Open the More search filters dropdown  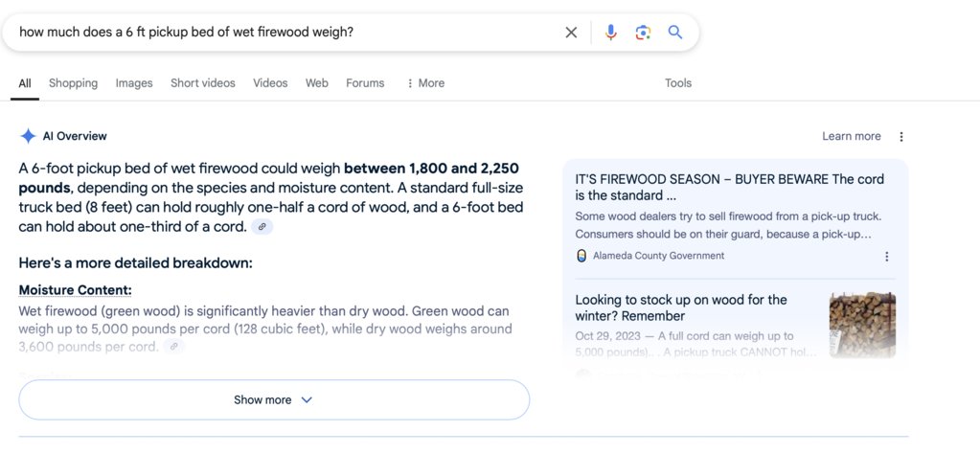pos(425,83)
